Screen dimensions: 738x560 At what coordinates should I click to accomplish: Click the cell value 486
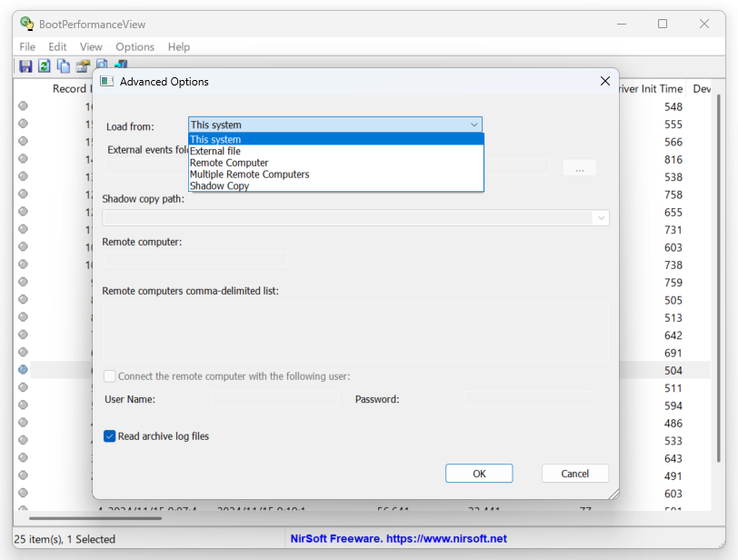tap(673, 423)
